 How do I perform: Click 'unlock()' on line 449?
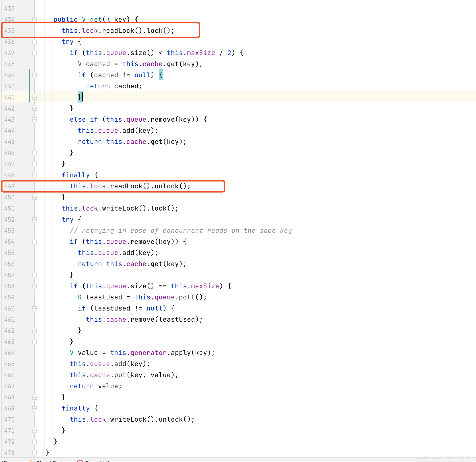(x=171, y=186)
